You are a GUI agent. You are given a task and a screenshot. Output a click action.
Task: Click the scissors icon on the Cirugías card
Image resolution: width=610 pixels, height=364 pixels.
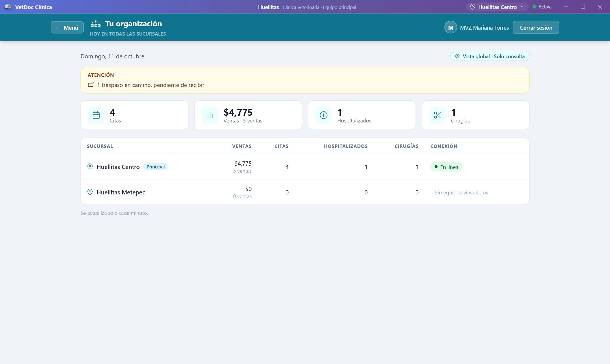437,115
